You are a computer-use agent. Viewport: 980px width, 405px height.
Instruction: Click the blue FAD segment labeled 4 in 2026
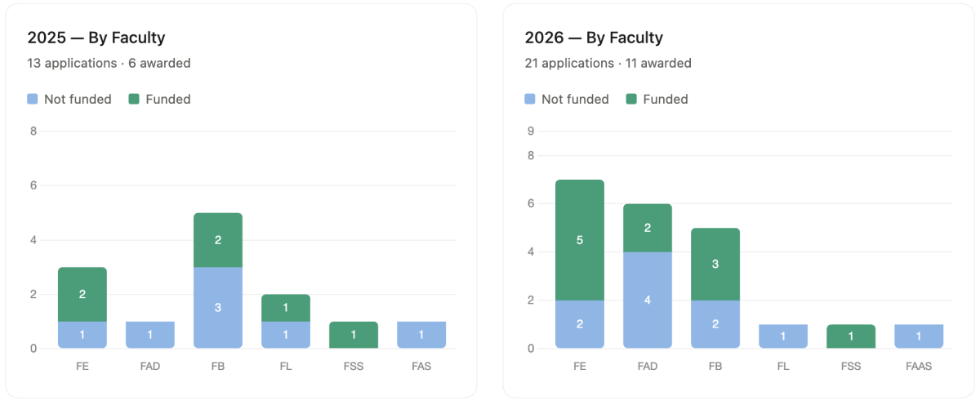tap(648, 300)
